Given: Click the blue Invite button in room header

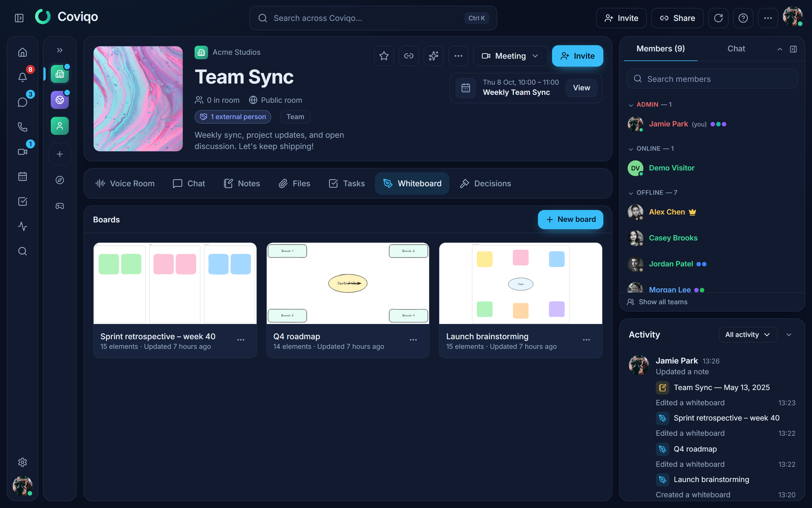Looking at the screenshot, I should point(577,56).
